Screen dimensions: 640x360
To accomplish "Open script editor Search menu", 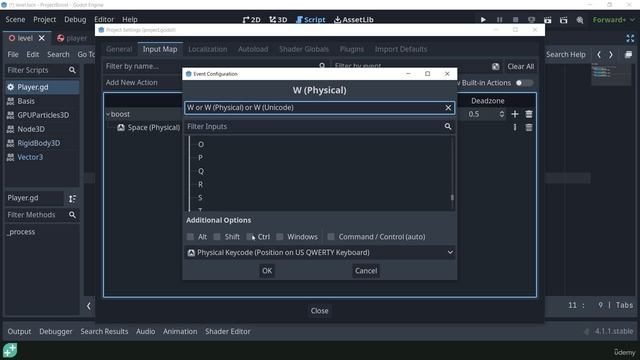I will 58,54.
